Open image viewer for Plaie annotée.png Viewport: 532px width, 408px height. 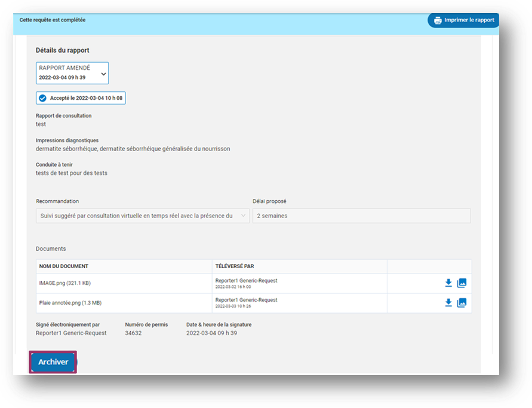pos(462,303)
